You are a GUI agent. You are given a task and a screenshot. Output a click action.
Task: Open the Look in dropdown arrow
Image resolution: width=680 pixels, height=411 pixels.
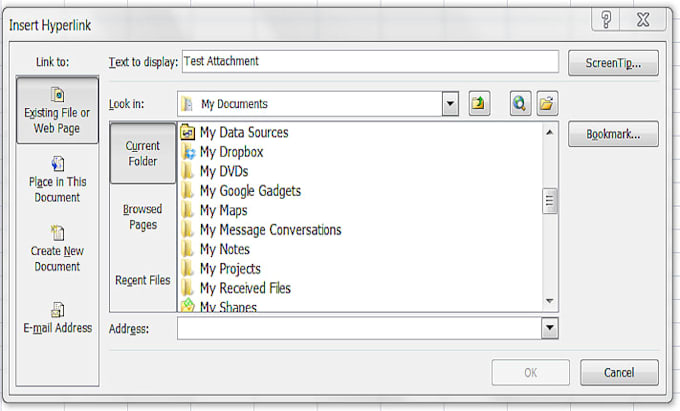tap(450, 104)
